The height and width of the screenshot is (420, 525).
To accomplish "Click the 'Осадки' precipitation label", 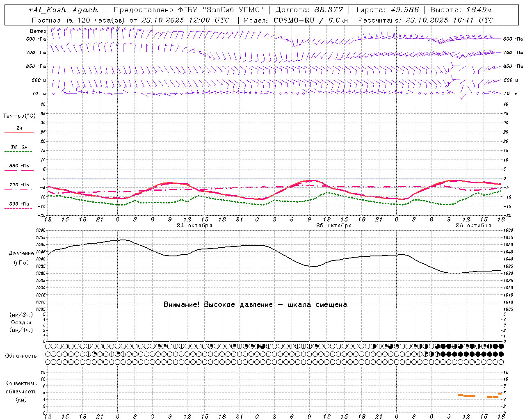I will tap(21, 322).
